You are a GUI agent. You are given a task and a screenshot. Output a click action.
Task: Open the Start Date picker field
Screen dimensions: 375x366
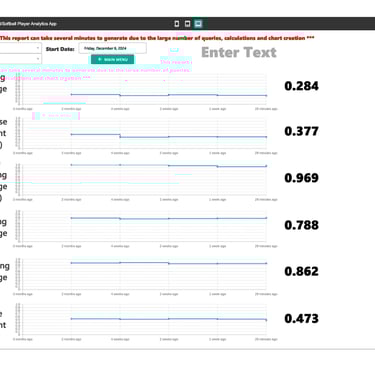[x=112, y=48]
